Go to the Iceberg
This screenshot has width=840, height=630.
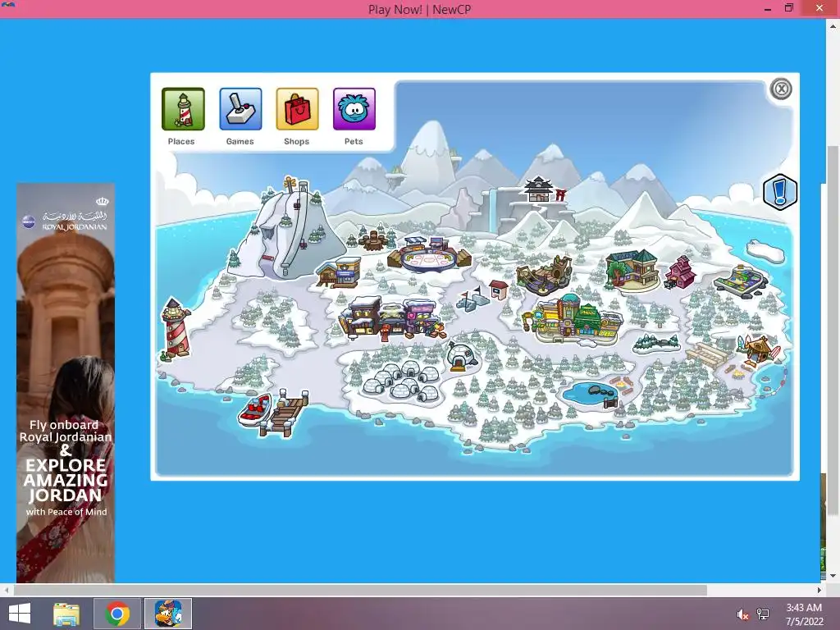(765, 250)
